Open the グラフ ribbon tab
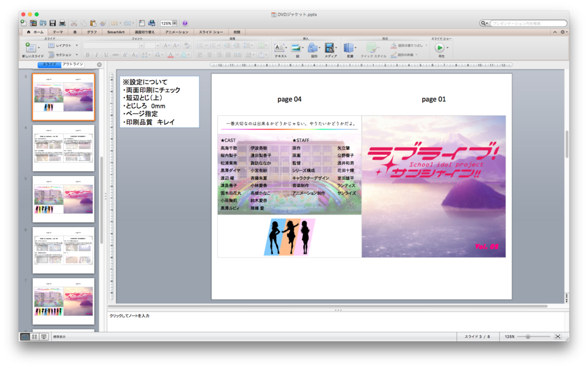The image size is (588, 368). pos(91,32)
